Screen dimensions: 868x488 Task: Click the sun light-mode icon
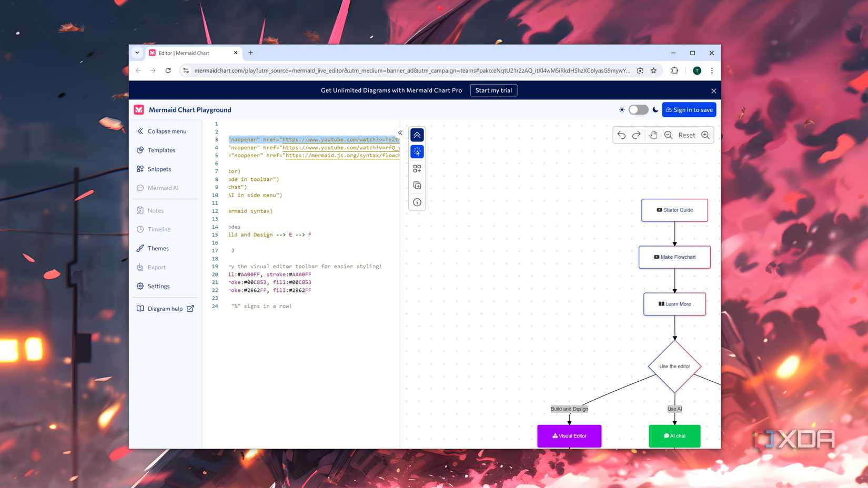pos(622,110)
